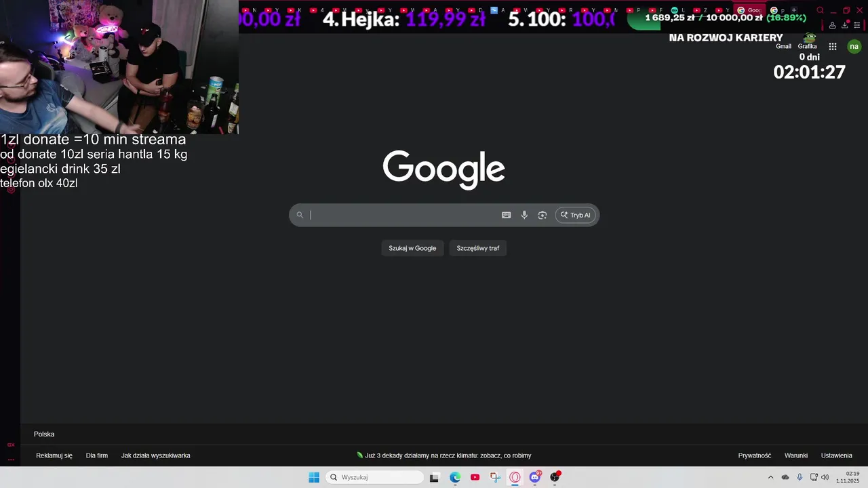Viewport: 868px width, 488px height.
Task: Click Szczęśliwy traf button
Action: coord(478,248)
